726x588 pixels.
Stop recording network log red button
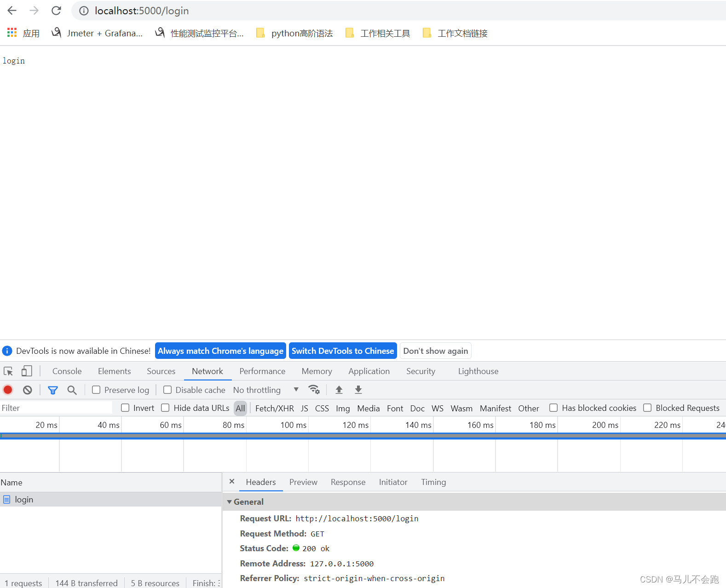click(8, 390)
